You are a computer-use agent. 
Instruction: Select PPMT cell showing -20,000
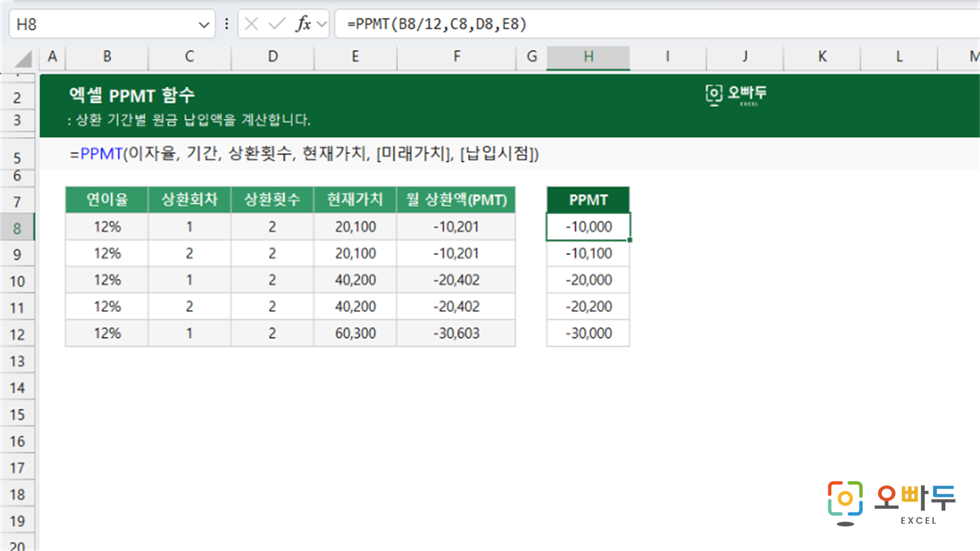[x=588, y=280]
